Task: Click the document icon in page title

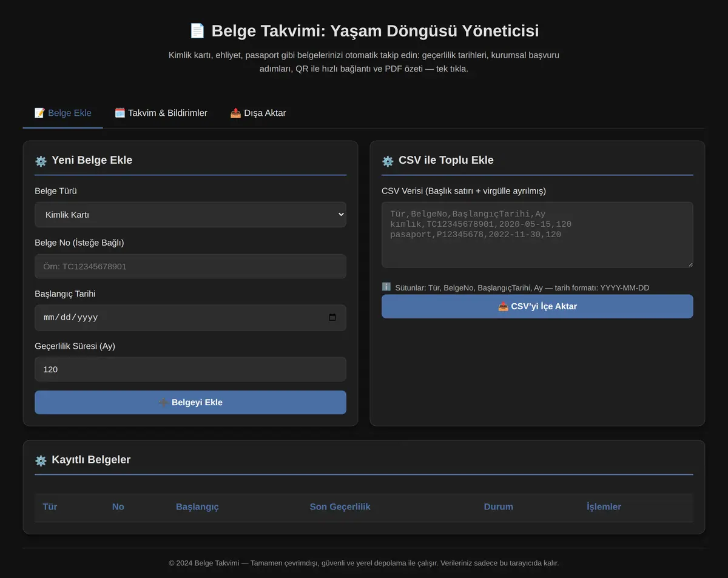Action: click(197, 31)
